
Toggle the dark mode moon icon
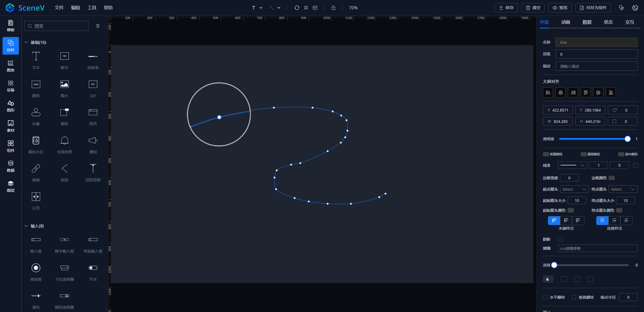point(635,8)
